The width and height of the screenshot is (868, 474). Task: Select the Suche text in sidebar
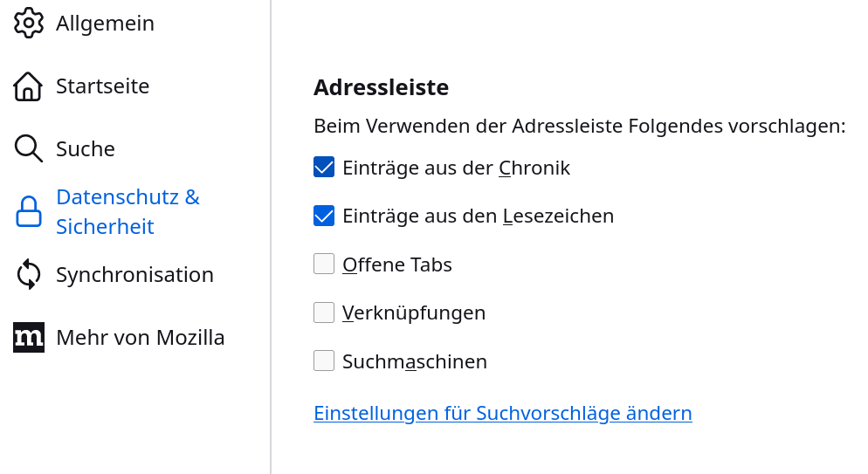pyautogui.click(x=86, y=149)
